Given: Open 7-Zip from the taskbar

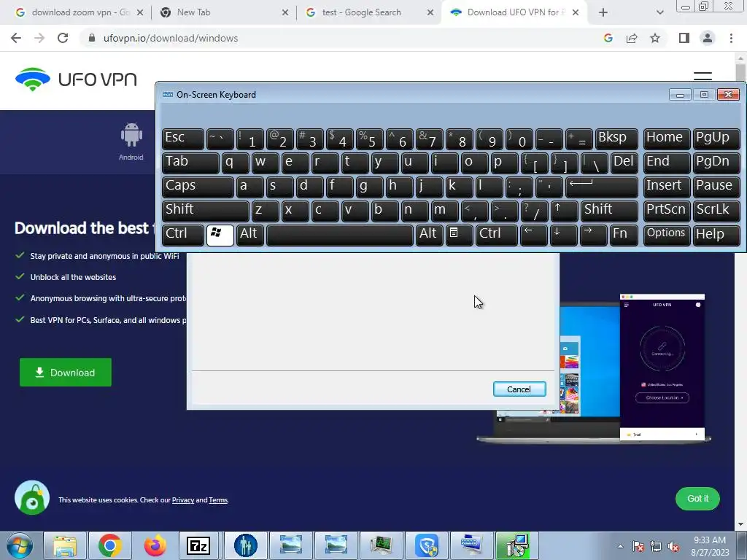Looking at the screenshot, I should pyautogui.click(x=198, y=545).
